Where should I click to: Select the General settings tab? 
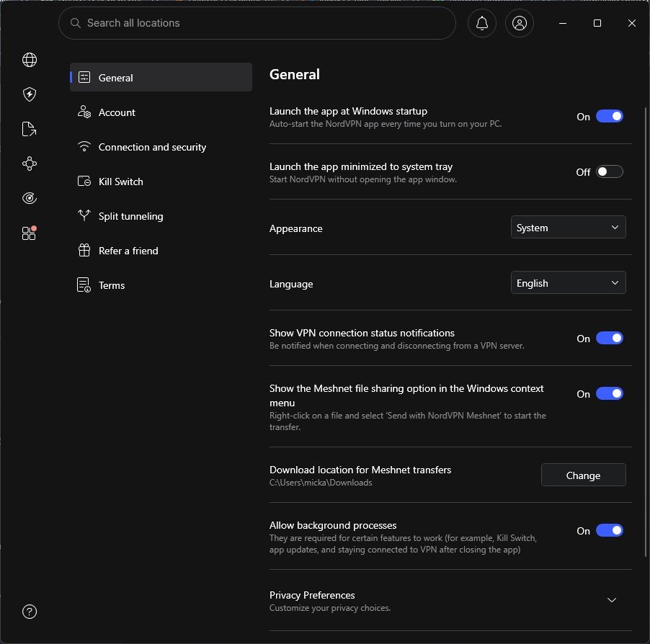[161, 78]
